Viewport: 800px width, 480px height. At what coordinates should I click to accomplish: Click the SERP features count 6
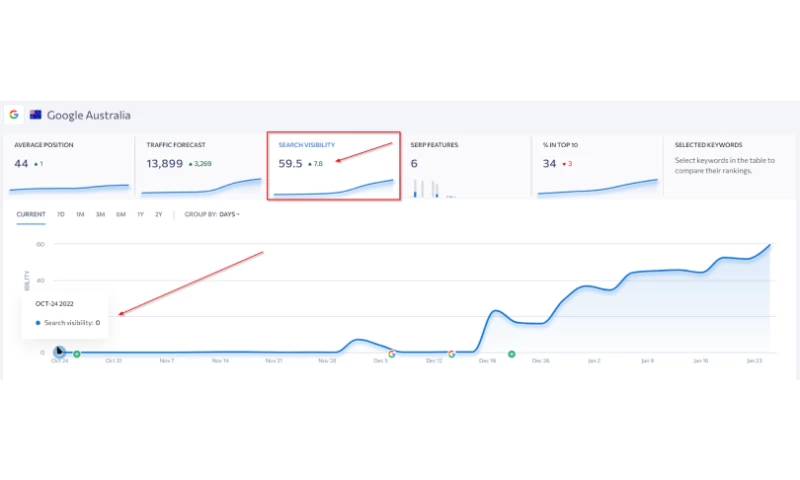pyautogui.click(x=414, y=164)
